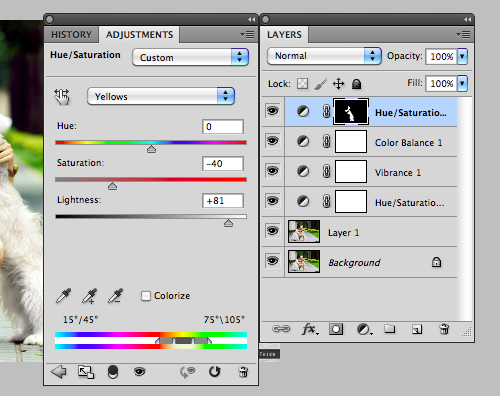Click the Saturation slider handle
This screenshot has height=396, width=500.
pos(112,186)
